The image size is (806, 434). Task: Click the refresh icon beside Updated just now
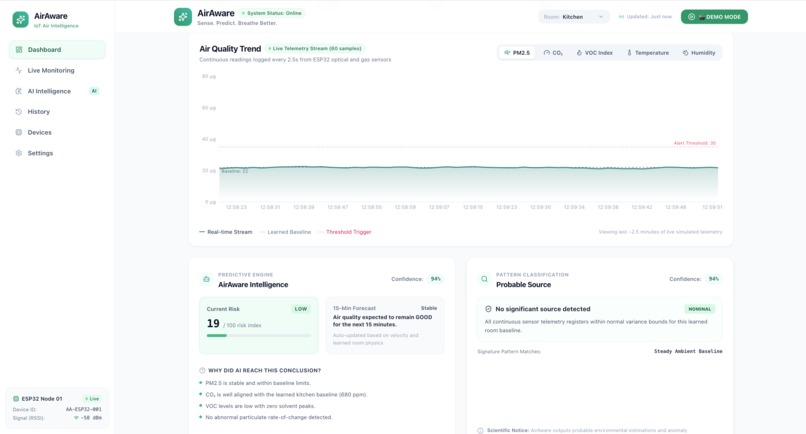(621, 16)
